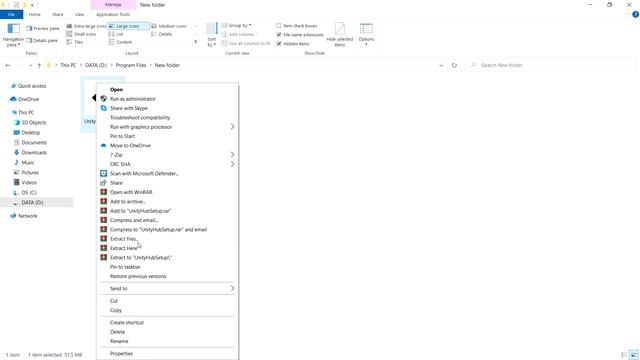Image resolution: width=640 pixels, height=360 pixels.
Task: Expand the CRC SHA submenu
Action: point(167,164)
